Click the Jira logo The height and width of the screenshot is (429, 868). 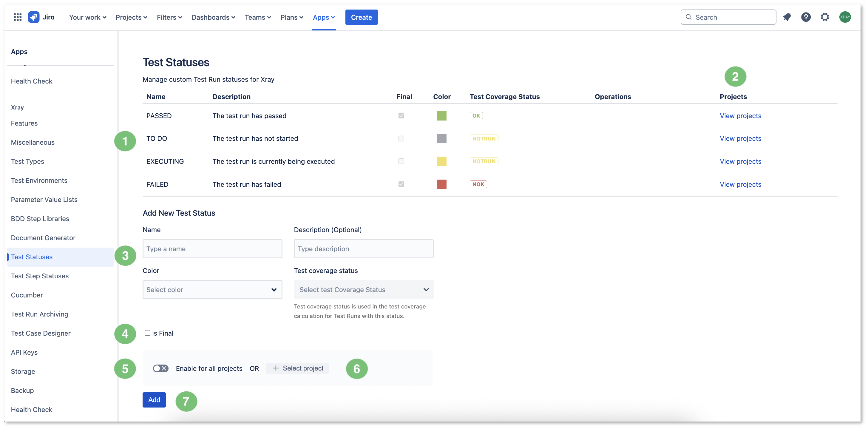coord(41,17)
